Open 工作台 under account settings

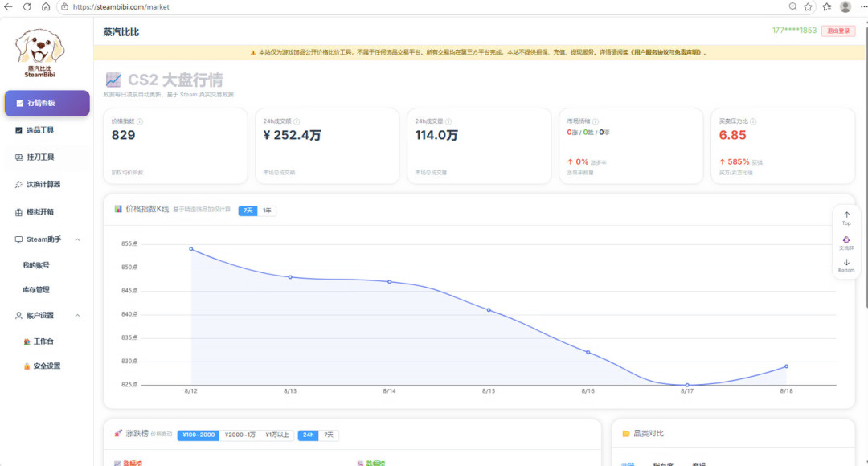click(39, 341)
